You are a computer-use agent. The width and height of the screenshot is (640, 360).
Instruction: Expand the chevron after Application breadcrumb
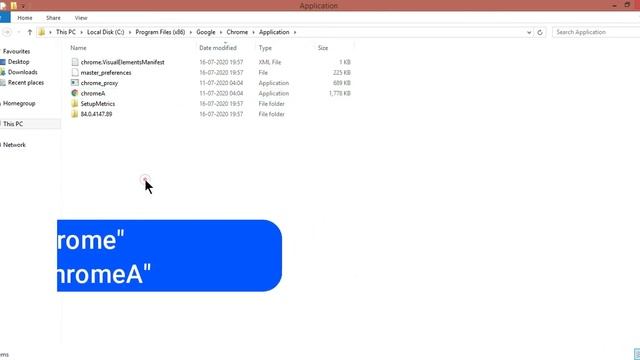click(295, 32)
